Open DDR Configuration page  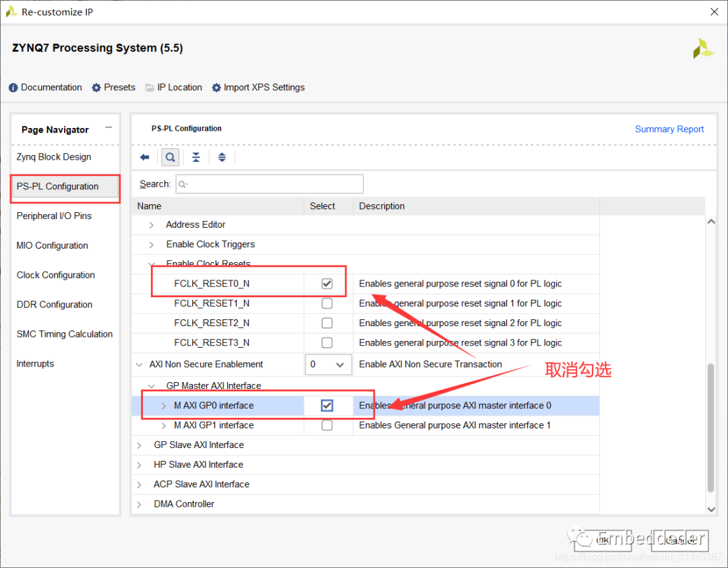pyautogui.click(x=55, y=305)
